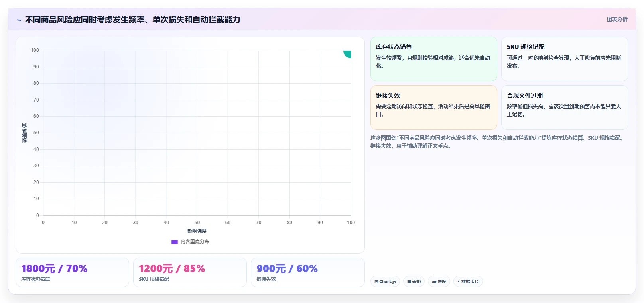Click the icon inside the 进度 tag
This screenshot has width=644, height=303.
coord(434,281)
